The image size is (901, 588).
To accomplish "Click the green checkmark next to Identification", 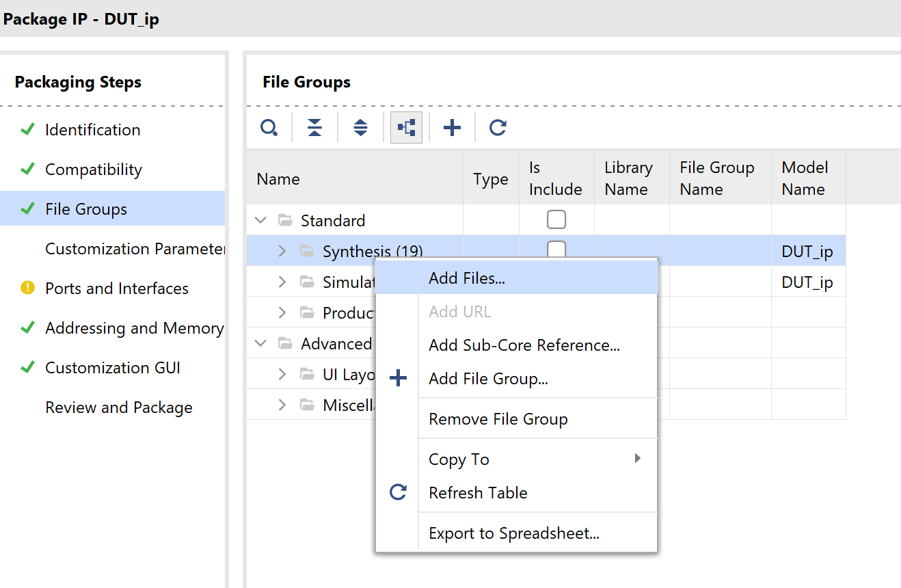I will [27, 130].
